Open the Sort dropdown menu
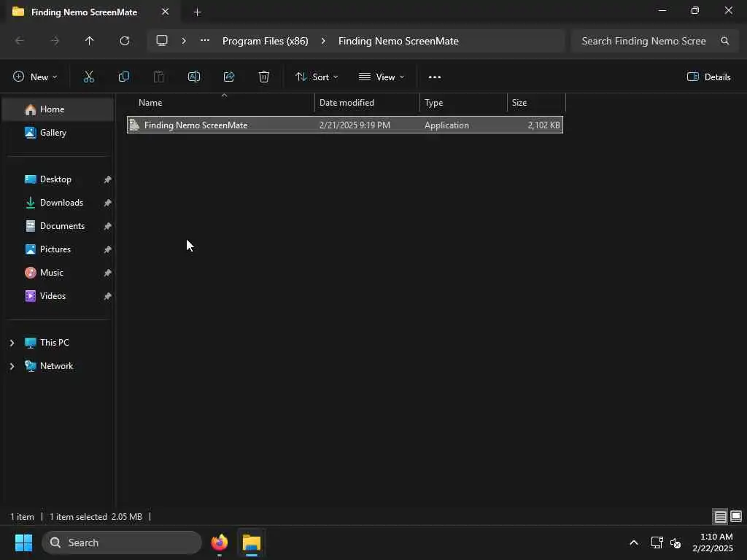Viewport: 747px width, 560px height. coord(317,77)
